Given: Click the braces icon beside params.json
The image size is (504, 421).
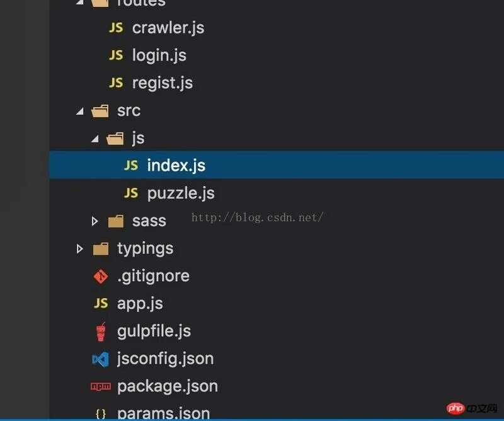Looking at the screenshot, I should (101, 414).
